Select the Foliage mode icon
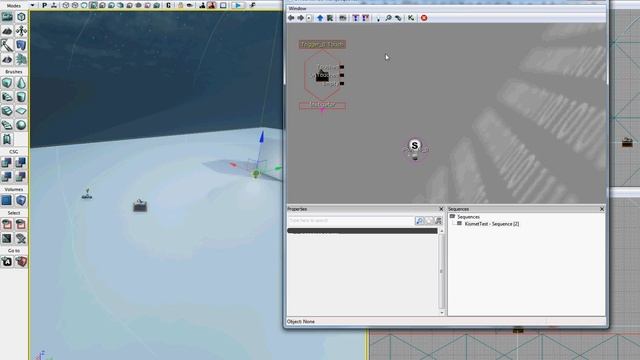The height and width of the screenshot is (360, 640). (21, 60)
